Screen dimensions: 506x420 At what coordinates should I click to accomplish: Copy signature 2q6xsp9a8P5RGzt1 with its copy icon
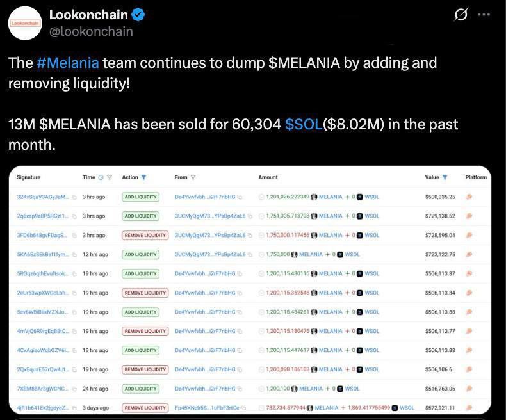pyautogui.click(x=74, y=216)
